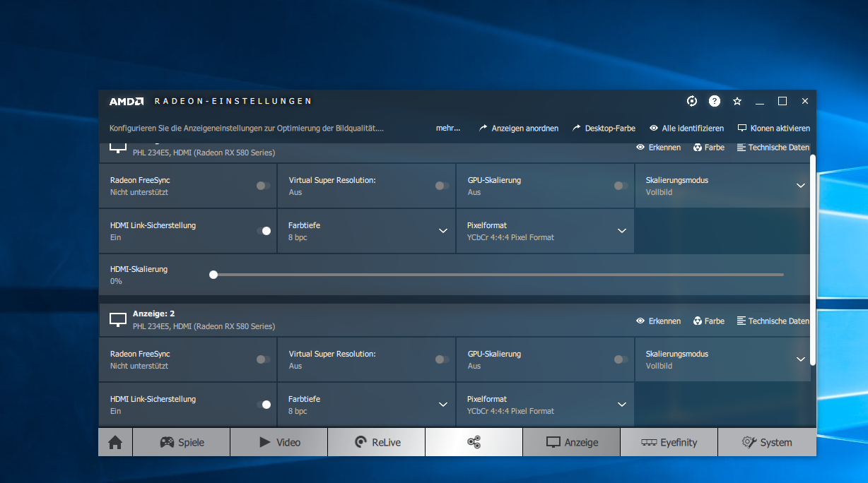Expand Skalierungsmodus dropdown for Anzeige 2
Screen dimensions: 868x483
pos(801,359)
